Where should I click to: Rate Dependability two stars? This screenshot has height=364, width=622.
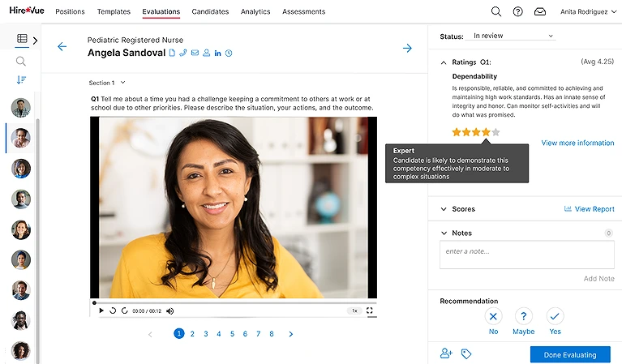[x=466, y=132]
